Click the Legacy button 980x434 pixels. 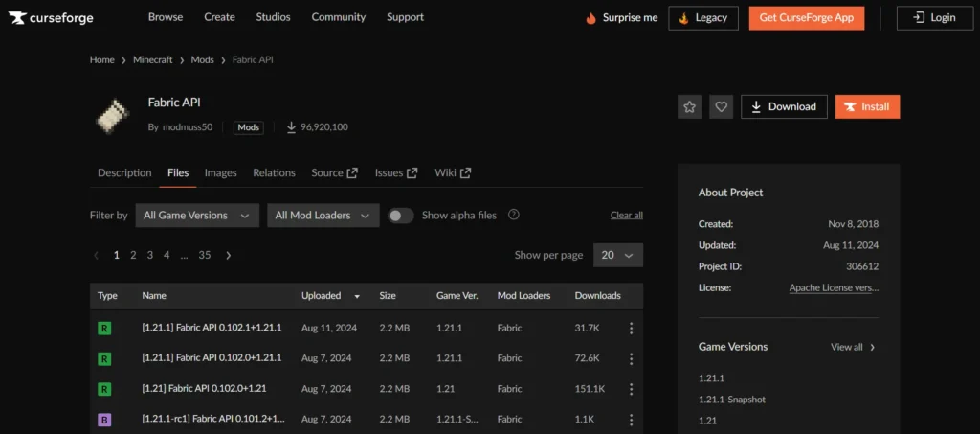coord(703,18)
